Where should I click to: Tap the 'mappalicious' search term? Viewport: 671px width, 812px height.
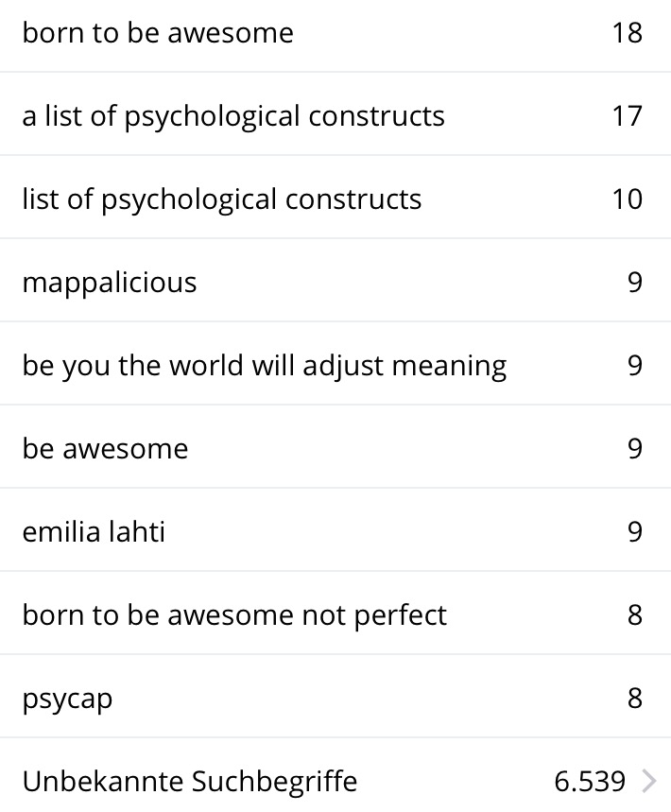coord(110,283)
